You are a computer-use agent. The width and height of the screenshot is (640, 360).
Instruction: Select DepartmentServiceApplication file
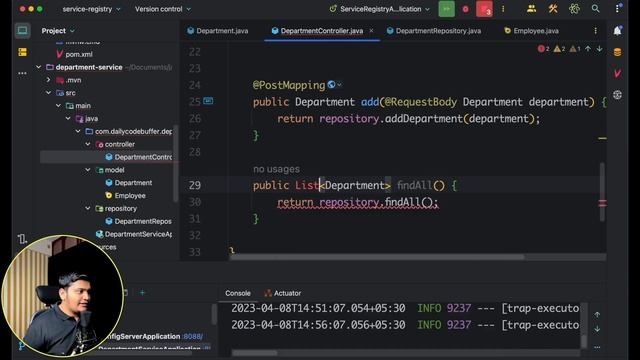coord(134,234)
